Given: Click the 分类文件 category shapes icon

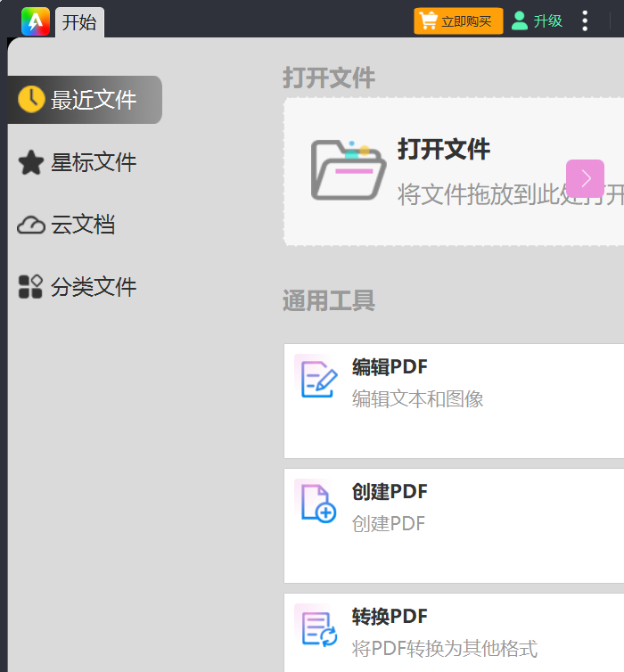Looking at the screenshot, I should pos(31,287).
